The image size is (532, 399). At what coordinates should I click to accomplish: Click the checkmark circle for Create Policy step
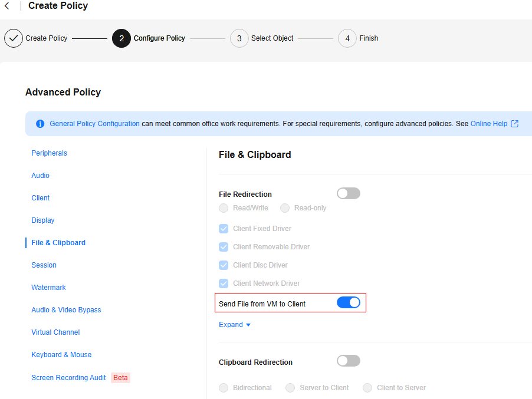[x=14, y=38]
